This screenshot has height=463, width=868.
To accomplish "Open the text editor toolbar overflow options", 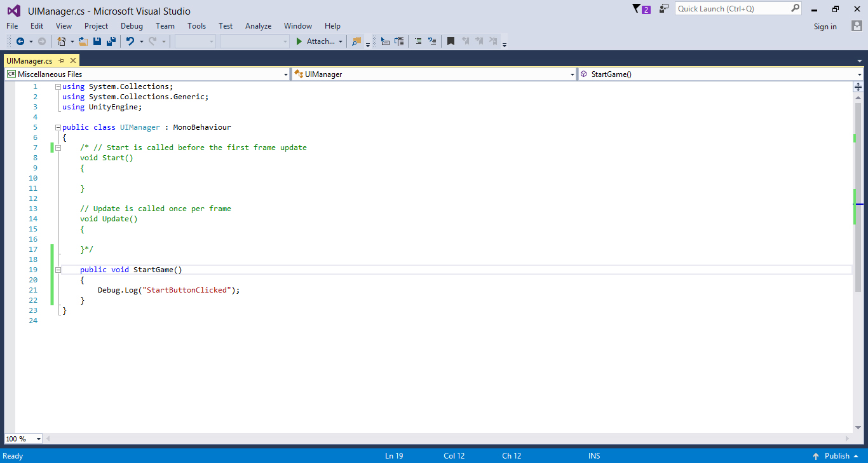I will click(x=505, y=45).
